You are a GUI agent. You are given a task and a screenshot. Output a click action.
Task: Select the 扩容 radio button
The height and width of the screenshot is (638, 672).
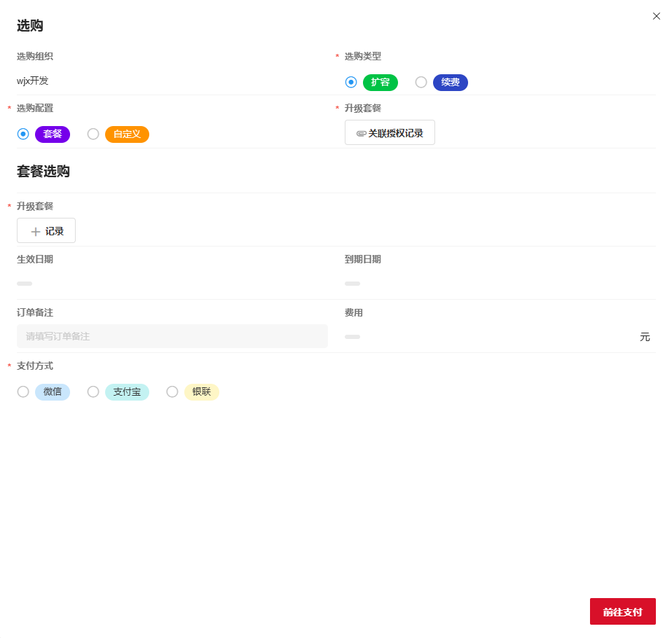click(351, 83)
